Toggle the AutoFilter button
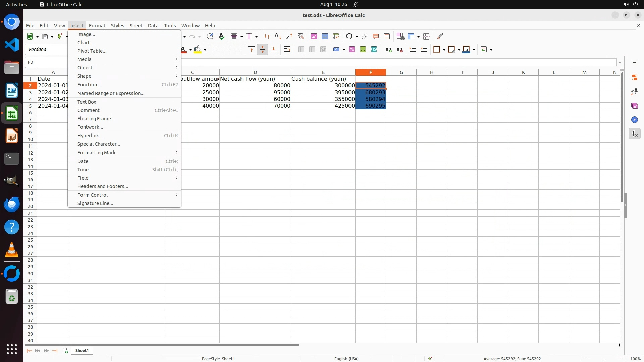The width and height of the screenshot is (644, 362). point(301,36)
